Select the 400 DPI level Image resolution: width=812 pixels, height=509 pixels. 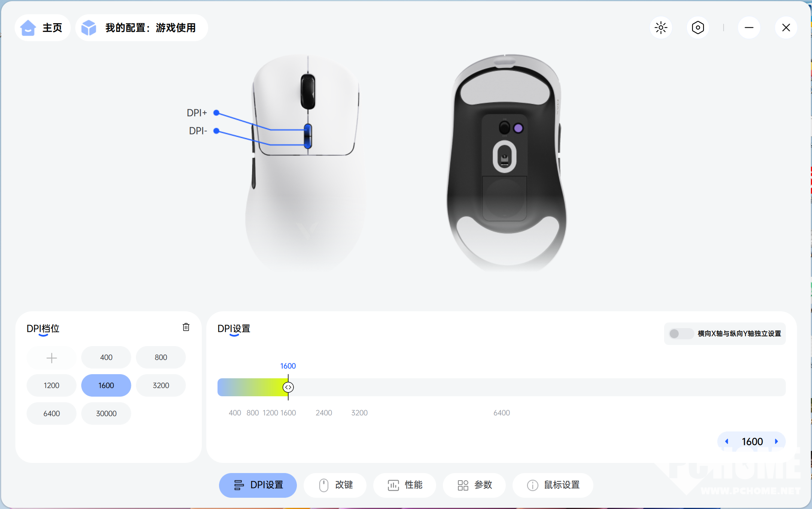[106, 357]
